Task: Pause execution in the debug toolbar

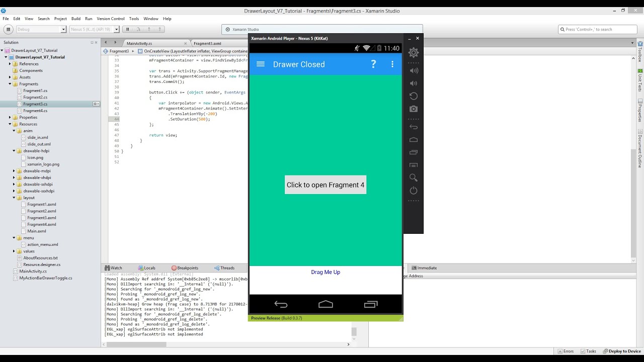Action: tap(128, 29)
